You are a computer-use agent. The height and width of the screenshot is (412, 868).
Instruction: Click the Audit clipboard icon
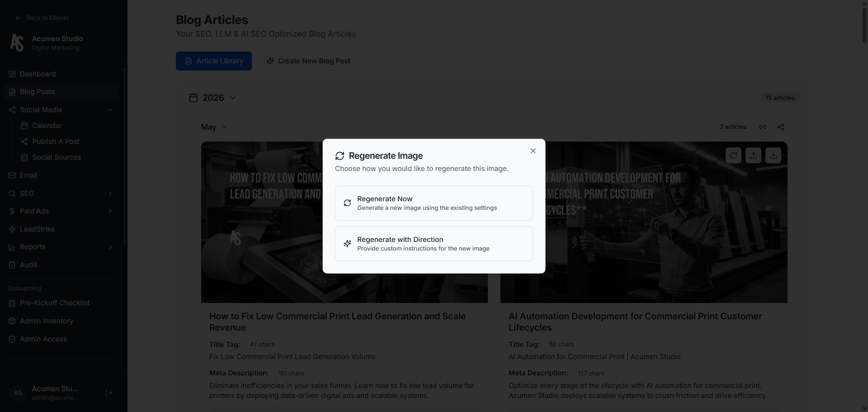12,265
